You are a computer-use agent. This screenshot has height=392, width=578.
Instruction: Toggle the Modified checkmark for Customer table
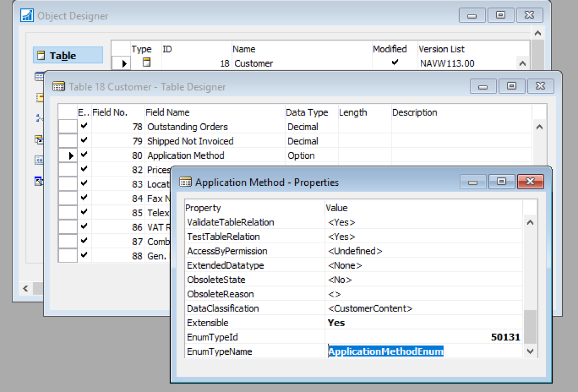[394, 63]
